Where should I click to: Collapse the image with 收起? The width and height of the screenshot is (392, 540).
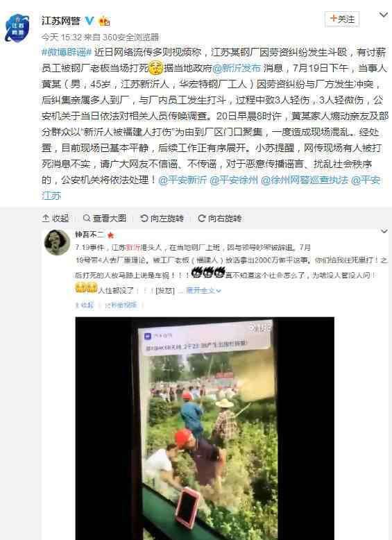(56, 218)
